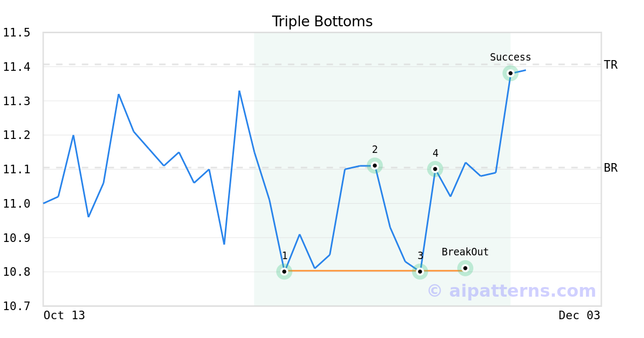Click the aipatterns.com watermark link

click(511, 291)
